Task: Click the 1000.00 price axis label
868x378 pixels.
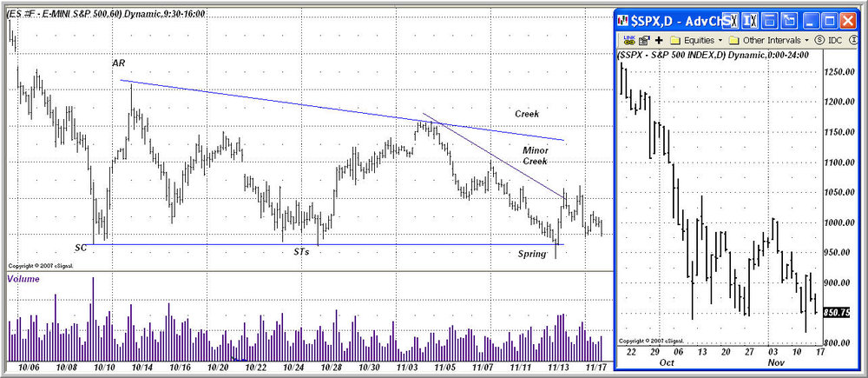Action: coord(838,222)
